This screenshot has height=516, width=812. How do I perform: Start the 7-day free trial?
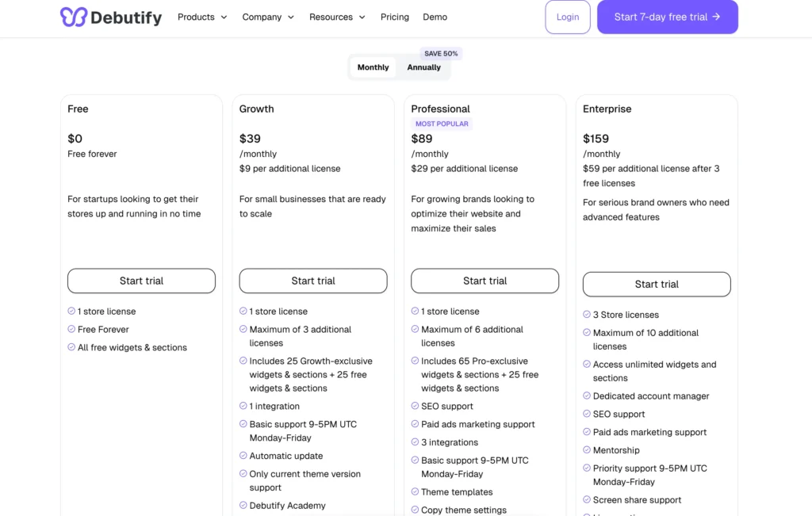pos(667,17)
